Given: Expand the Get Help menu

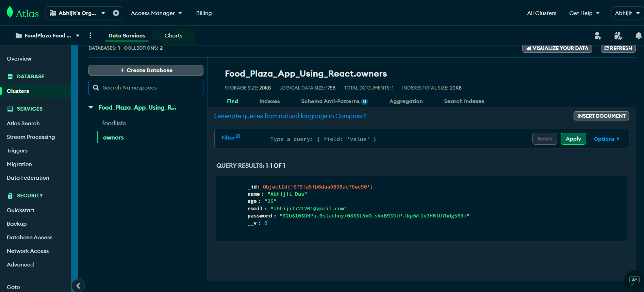Looking at the screenshot, I should 584,13.
